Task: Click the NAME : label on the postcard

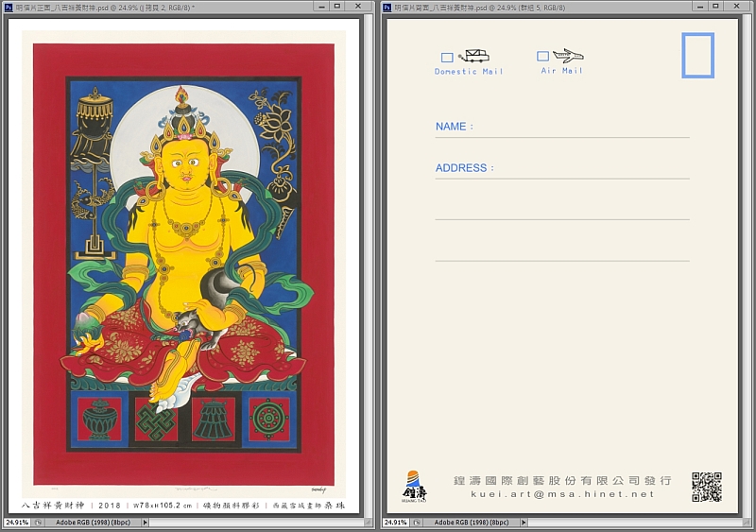Action: [x=455, y=127]
